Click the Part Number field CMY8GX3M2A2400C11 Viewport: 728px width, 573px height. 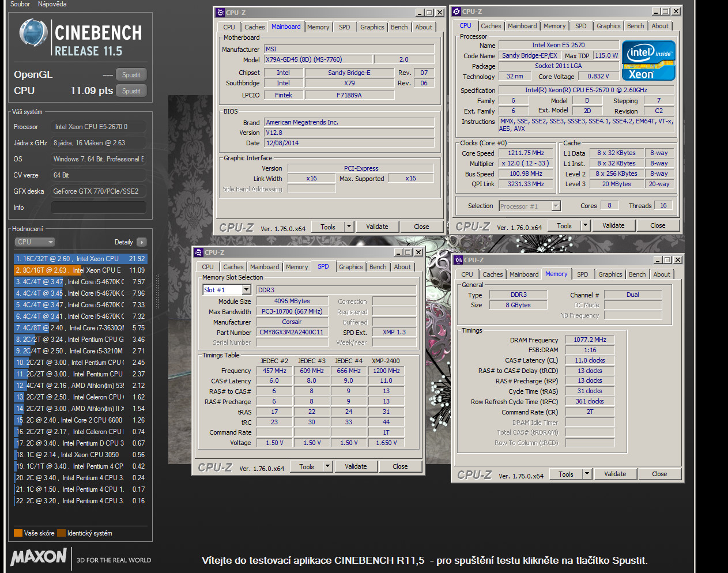[x=292, y=333]
